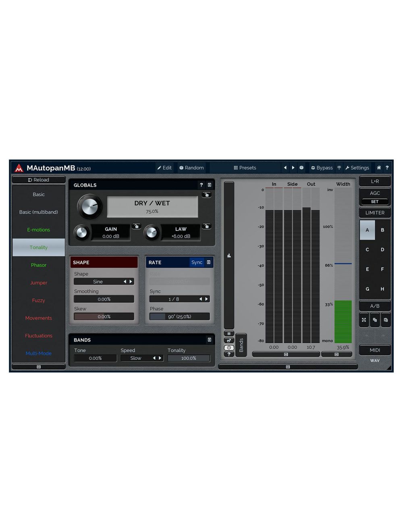
Task: Select next Shape with right arrow
Action: click(x=131, y=282)
